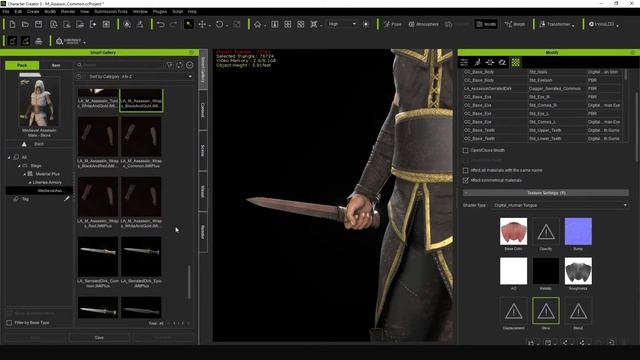Click the Visual vertical side tab
Viewport: 640px width, 360px height.
pos(202,191)
